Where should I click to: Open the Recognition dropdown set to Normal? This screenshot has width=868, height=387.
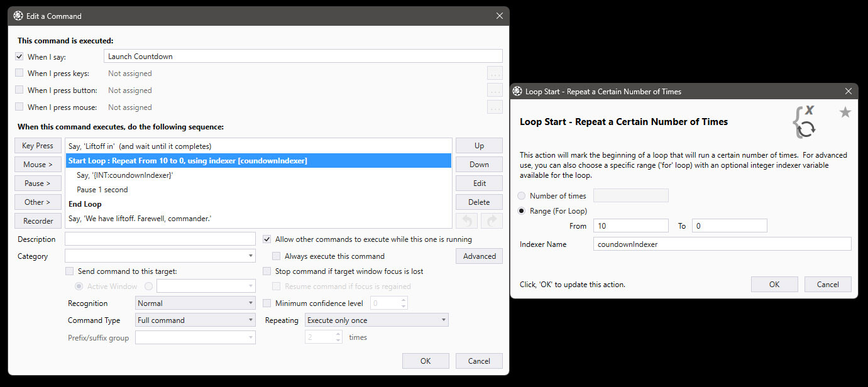click(195, 303)
